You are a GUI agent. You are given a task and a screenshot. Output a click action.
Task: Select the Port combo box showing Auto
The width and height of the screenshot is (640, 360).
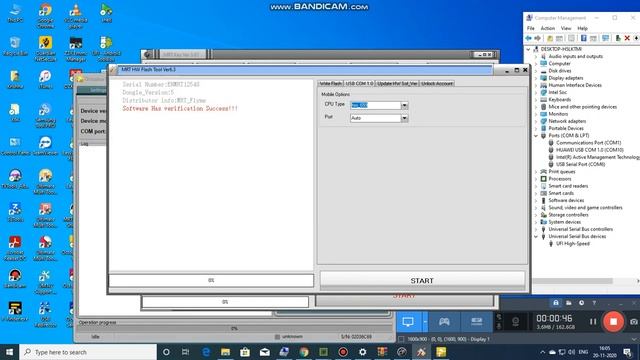coord(376,118)
